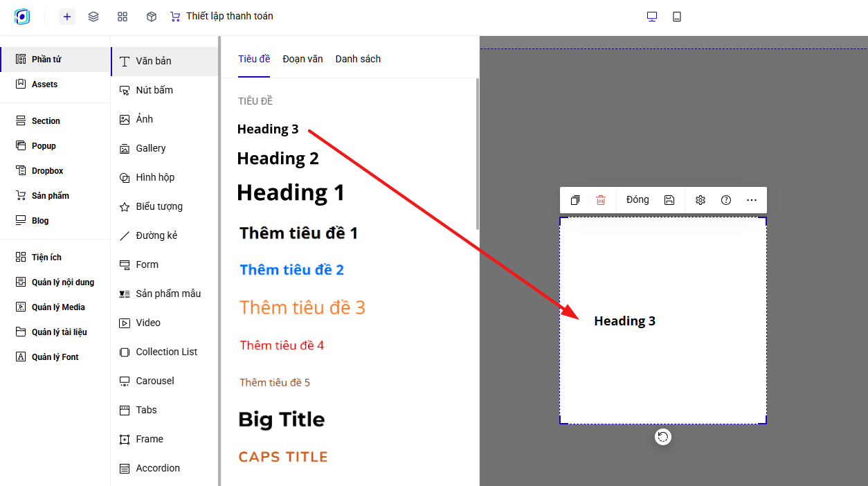Click the heading panel vertical scrollbar
868x486 pixels.
[477, 154]
